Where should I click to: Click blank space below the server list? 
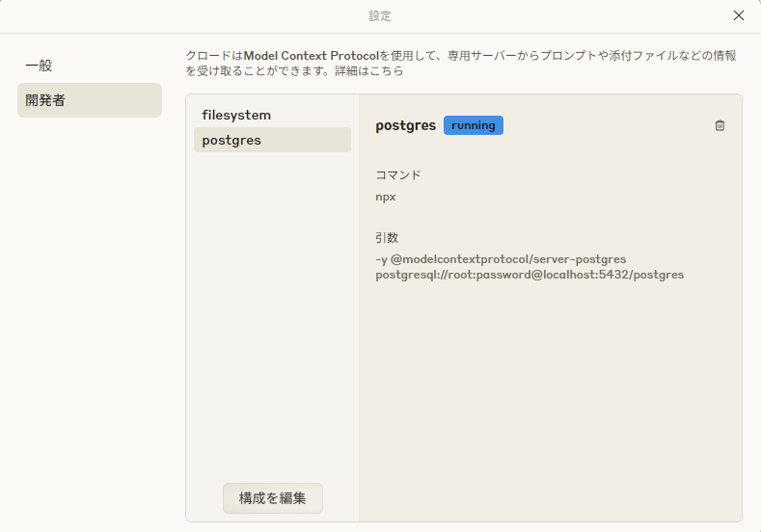pos(272,318)
